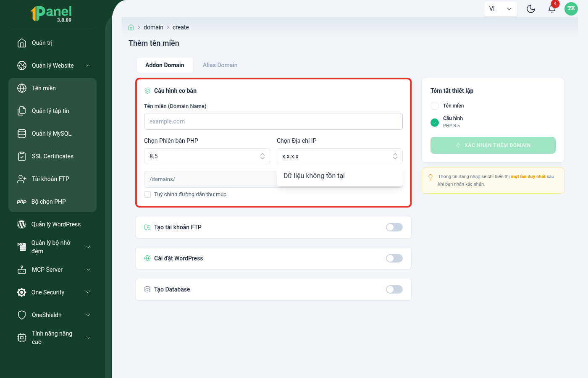
Task: Click the MCP Server robot icon
Action: pos(22,270)
